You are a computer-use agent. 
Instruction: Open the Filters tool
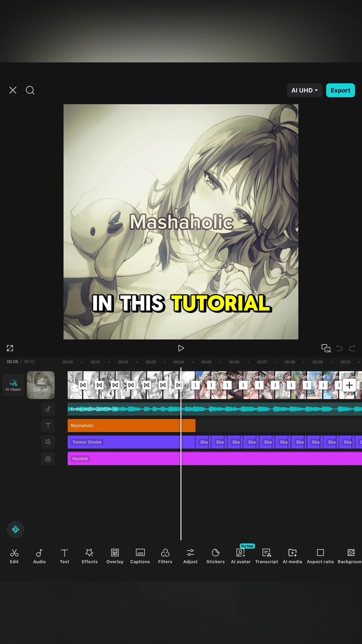click(x=165, y=556)
